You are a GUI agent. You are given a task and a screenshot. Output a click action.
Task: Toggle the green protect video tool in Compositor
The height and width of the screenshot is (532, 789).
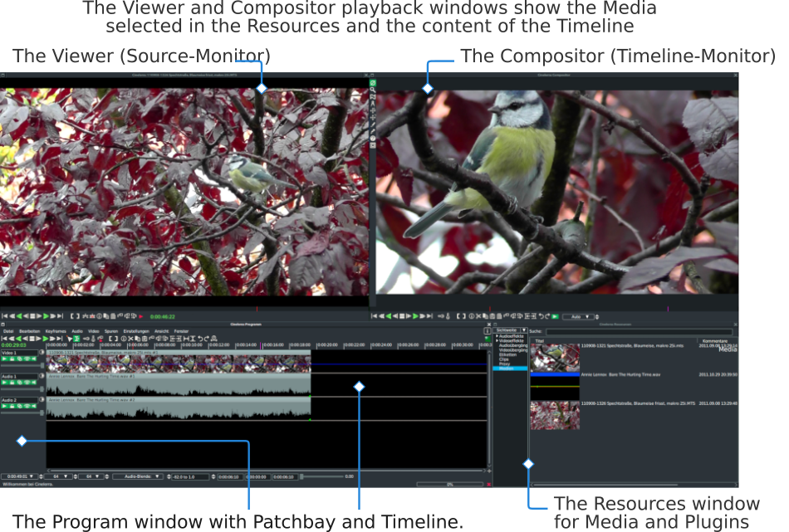click(373, 83)
